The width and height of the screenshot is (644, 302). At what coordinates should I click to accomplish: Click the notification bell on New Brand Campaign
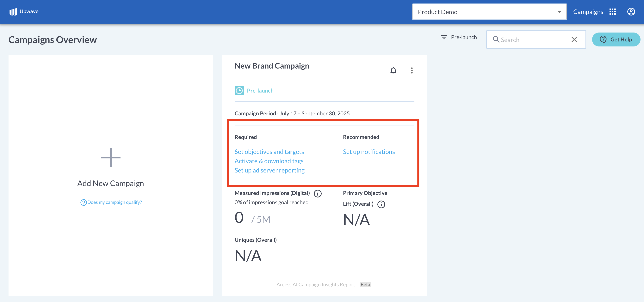click(x=393, y=70)
